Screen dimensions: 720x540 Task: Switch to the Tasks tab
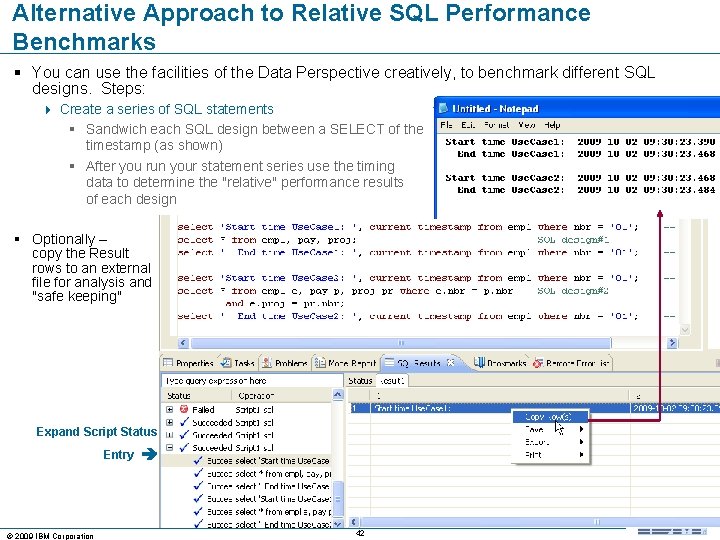[238, 363]
